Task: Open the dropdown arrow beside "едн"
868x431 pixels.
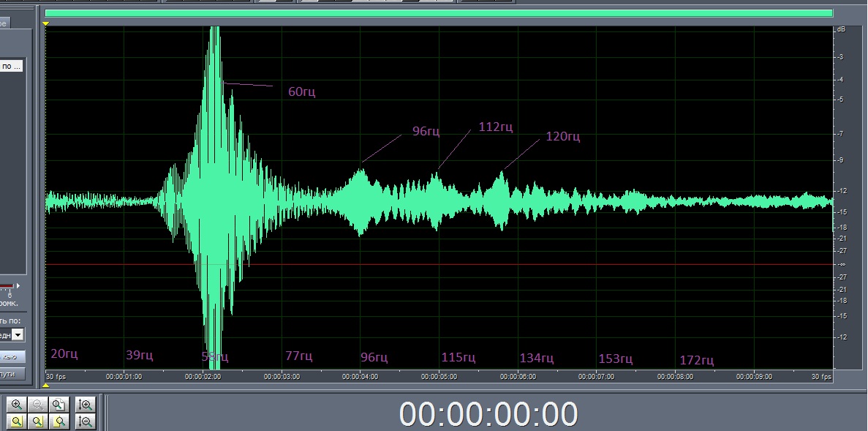Action: [x=18, y=334]
